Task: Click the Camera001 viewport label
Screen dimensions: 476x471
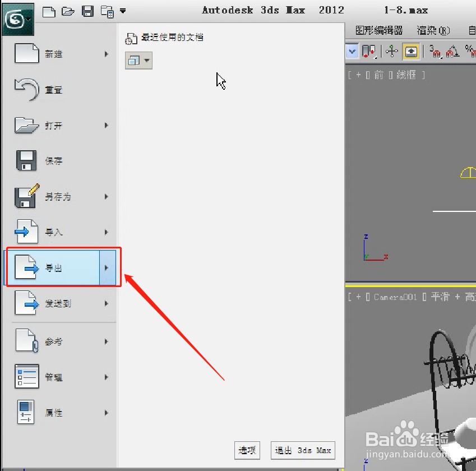Action: (395, 297)
